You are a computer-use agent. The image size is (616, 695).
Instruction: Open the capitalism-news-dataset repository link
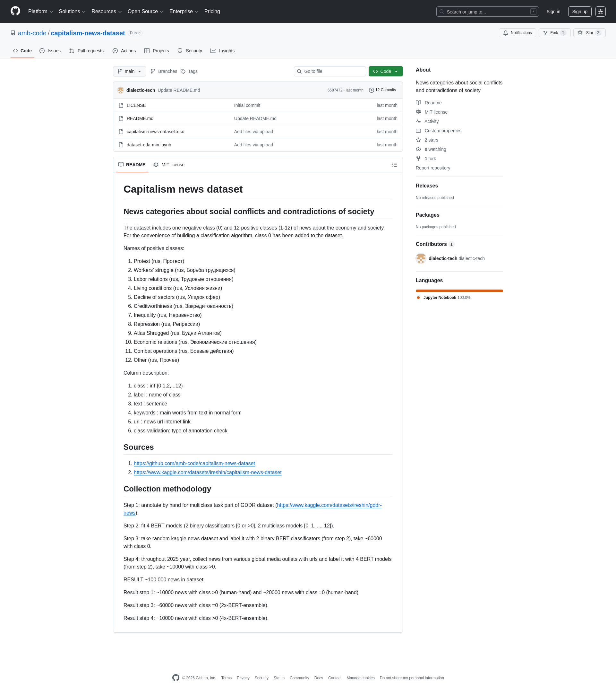(x=88, y=33)
